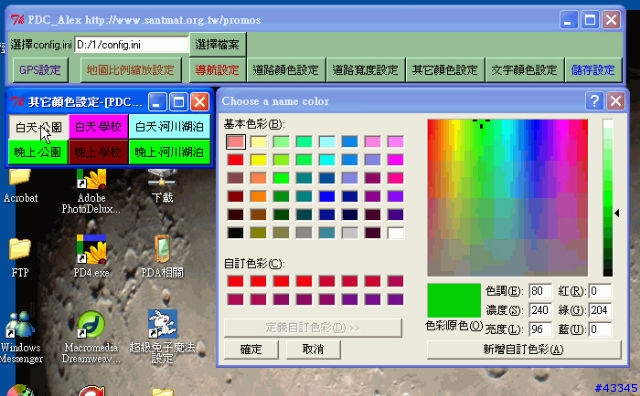Open the 文字顏色設定 settings
Image resolution: width=640 pixels, height=396 pixels.
point(524,70)
